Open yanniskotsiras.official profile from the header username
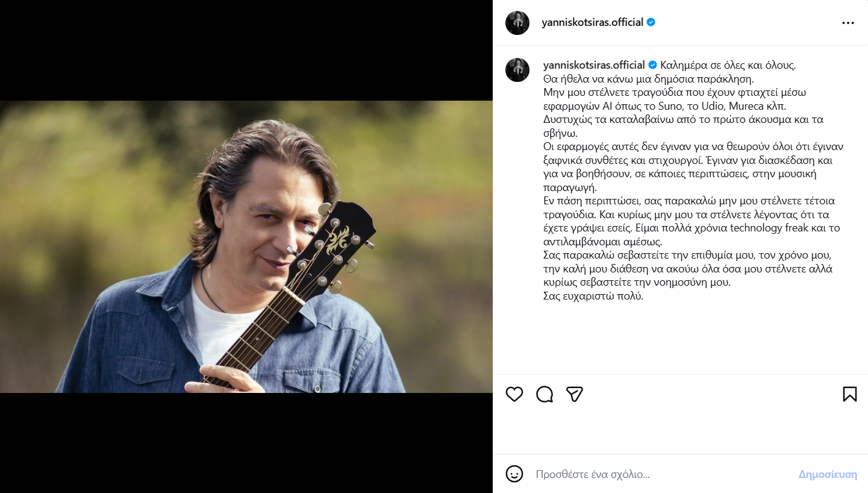The height and width of the screenshot is (493, 868). pyautogui.click(x=593, y=23)
